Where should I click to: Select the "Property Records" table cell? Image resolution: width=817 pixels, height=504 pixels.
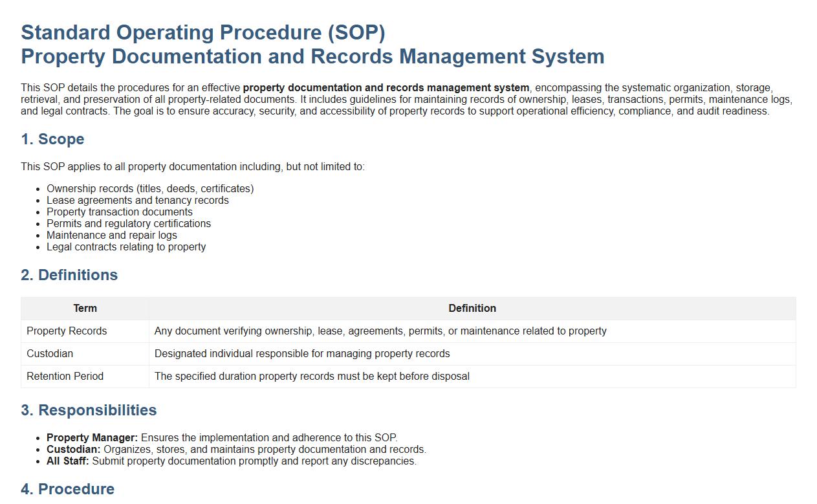click(67, 331)
